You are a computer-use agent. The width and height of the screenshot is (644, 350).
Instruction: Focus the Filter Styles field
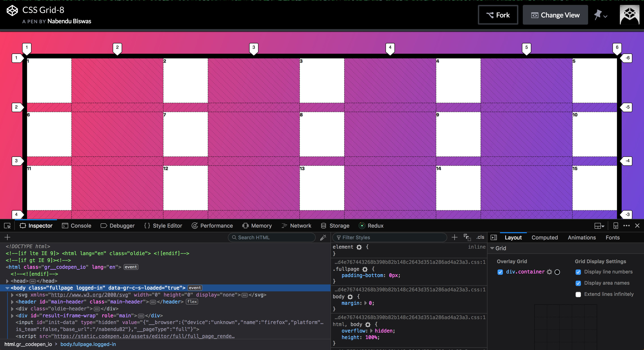point(390,237)
